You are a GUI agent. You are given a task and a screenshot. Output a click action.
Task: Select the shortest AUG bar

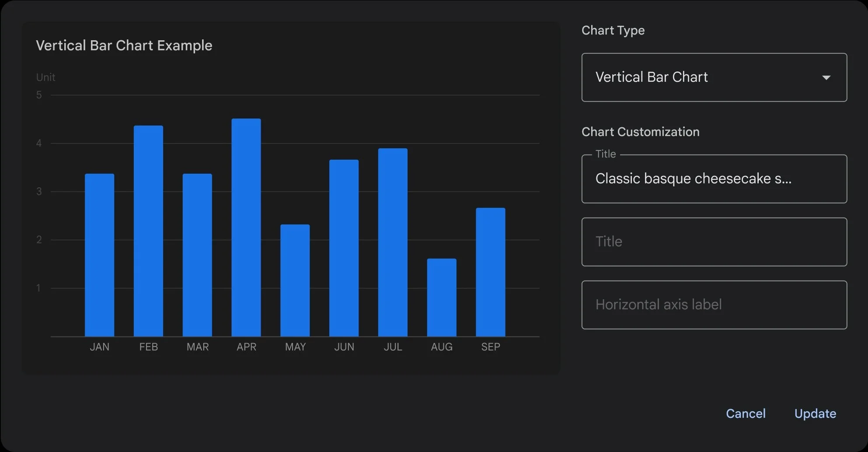(x=442, y=298)
